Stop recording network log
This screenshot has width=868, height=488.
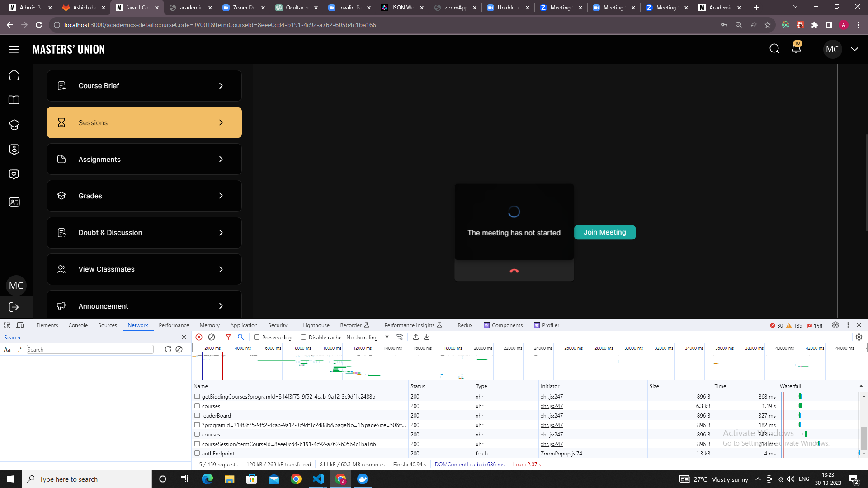[x=199, y=337]
